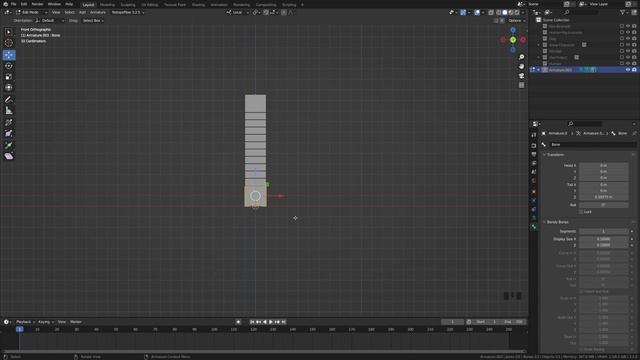
Task: Toggle snapping magnet in header
Action: (x=266, y=13)
